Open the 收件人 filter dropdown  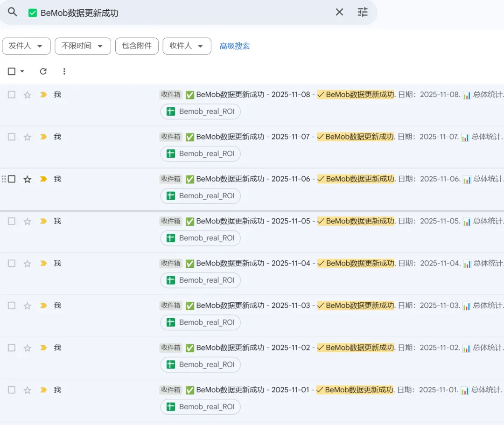(x=187, y=46)
